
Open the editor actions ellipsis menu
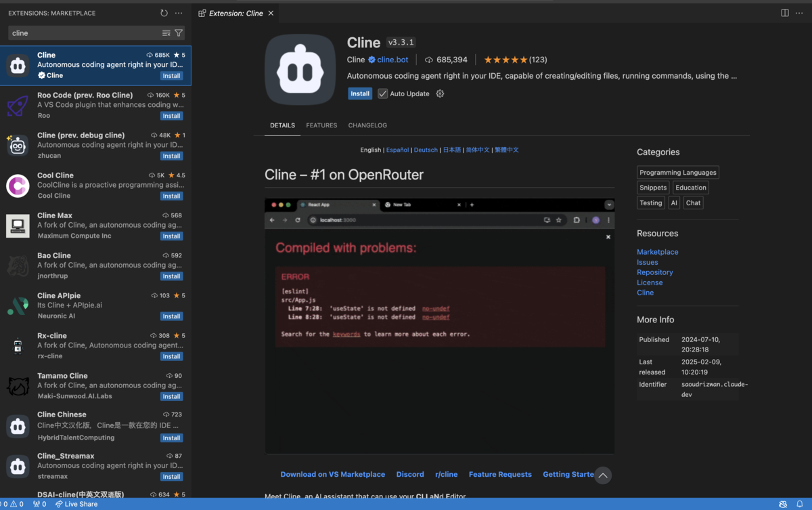799,13
